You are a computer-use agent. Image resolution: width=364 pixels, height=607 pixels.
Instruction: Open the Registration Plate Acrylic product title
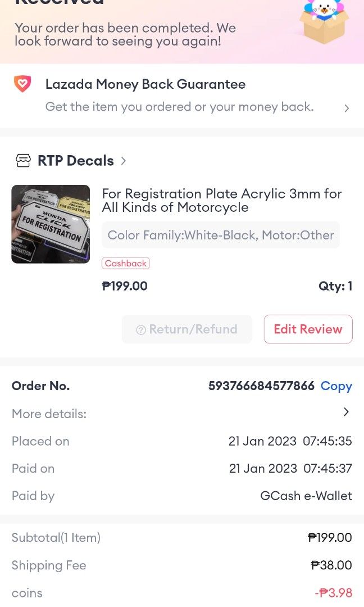(221, 200)
